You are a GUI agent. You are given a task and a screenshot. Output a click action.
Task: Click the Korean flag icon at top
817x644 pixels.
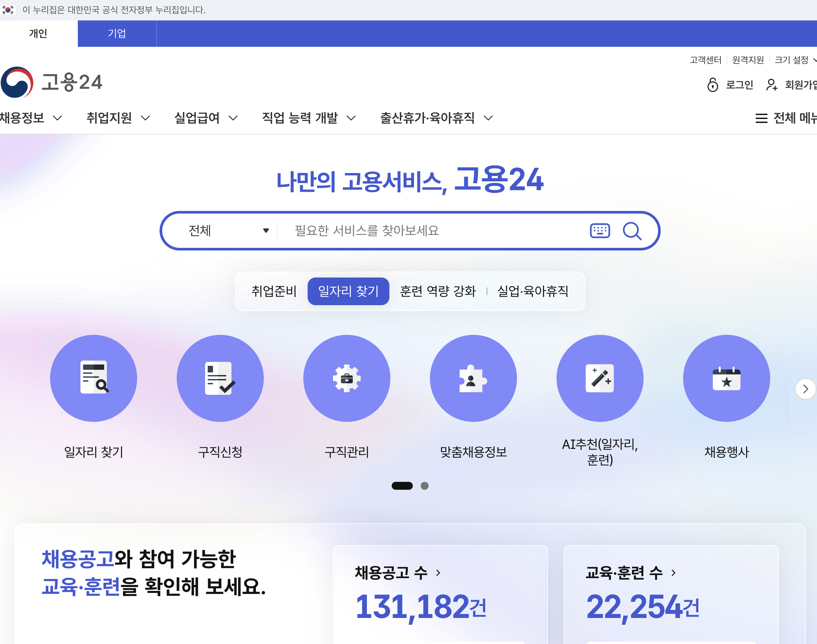click(x=8, y=10)
